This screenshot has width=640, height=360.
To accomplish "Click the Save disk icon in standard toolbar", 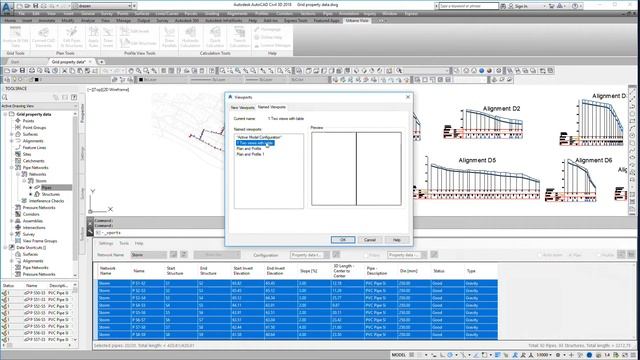I will point(22,71).
